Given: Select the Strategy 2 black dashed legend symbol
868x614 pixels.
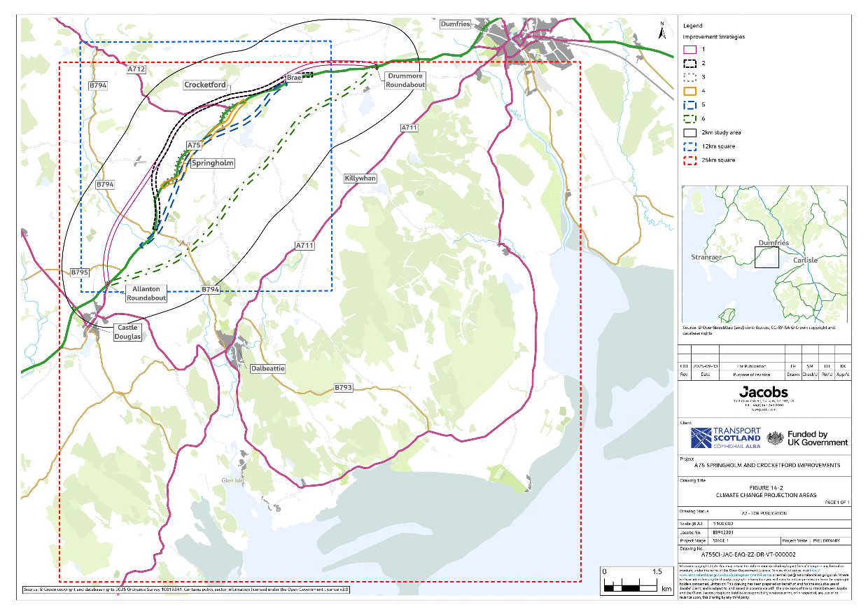Looking at the screenshot, I should pos(689,63).
